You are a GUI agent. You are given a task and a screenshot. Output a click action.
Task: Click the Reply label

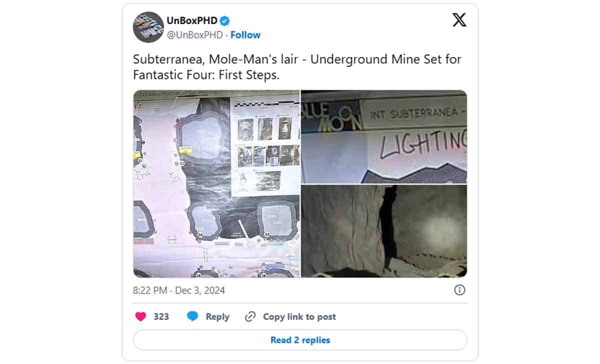217,316
